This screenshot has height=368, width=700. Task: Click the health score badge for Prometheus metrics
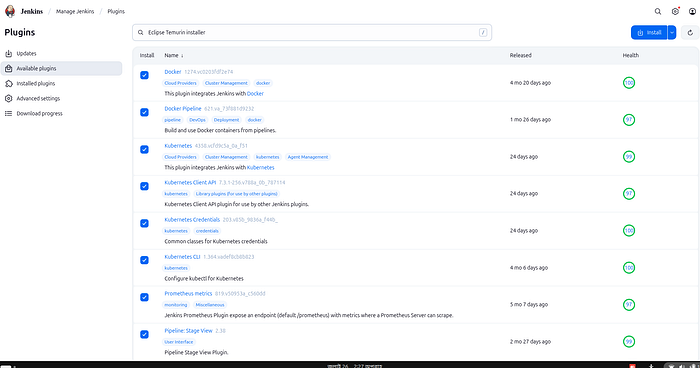pos(629,305)
